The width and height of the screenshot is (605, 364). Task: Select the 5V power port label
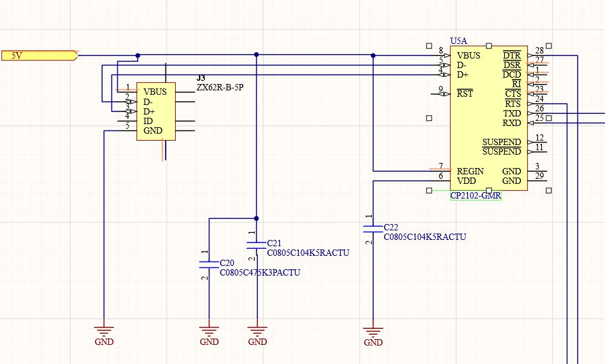click(x=39, y=55)
